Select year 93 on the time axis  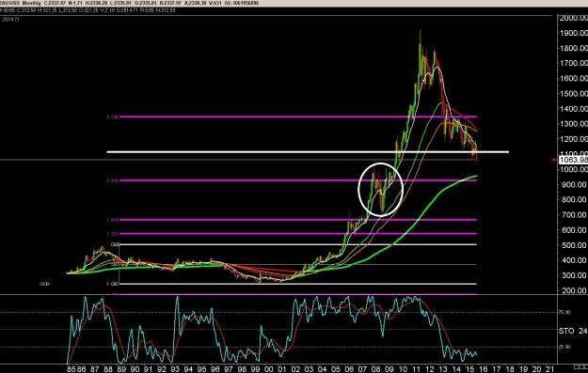coord(175,369)
